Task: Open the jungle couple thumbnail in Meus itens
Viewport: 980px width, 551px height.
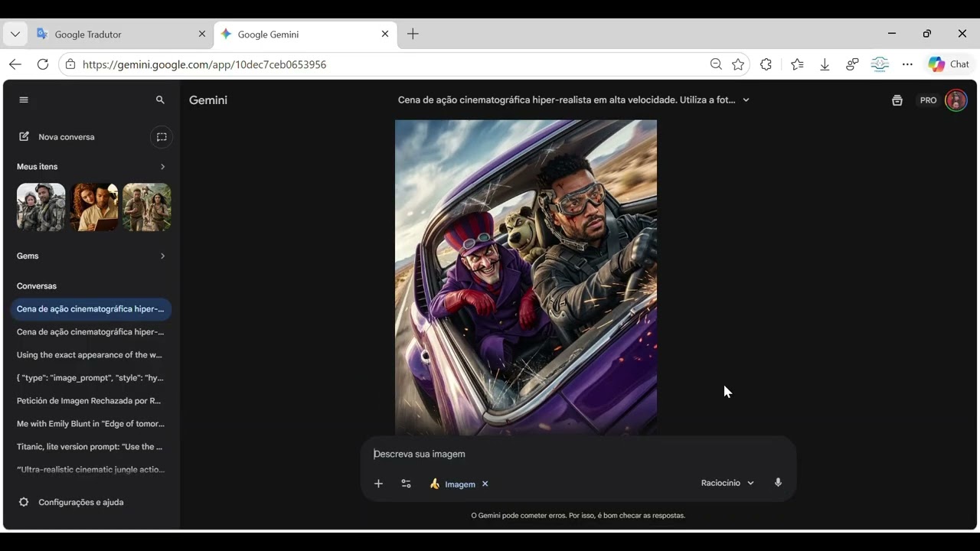Action: pos(147,207)
